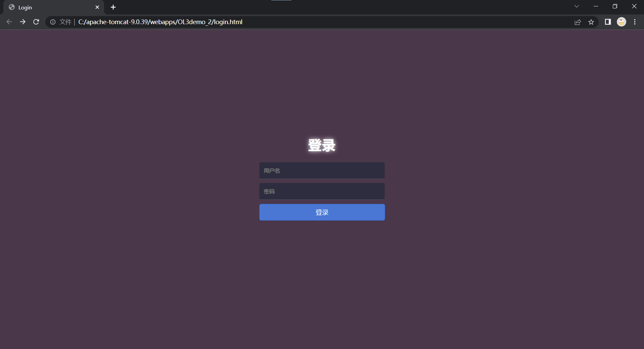
Task: Restore down the browser window
Action: [615, 6]
